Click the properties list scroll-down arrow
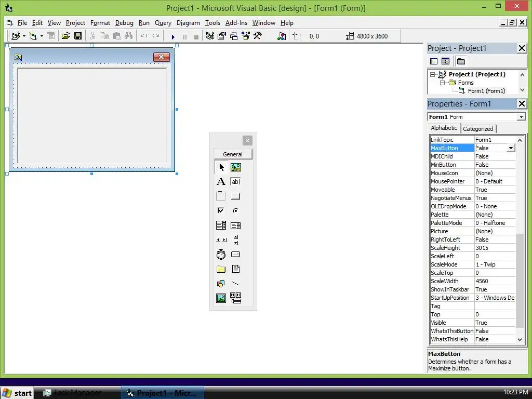Screen dimensions: 532x399 pyautogui.click(x=520, y=339)
